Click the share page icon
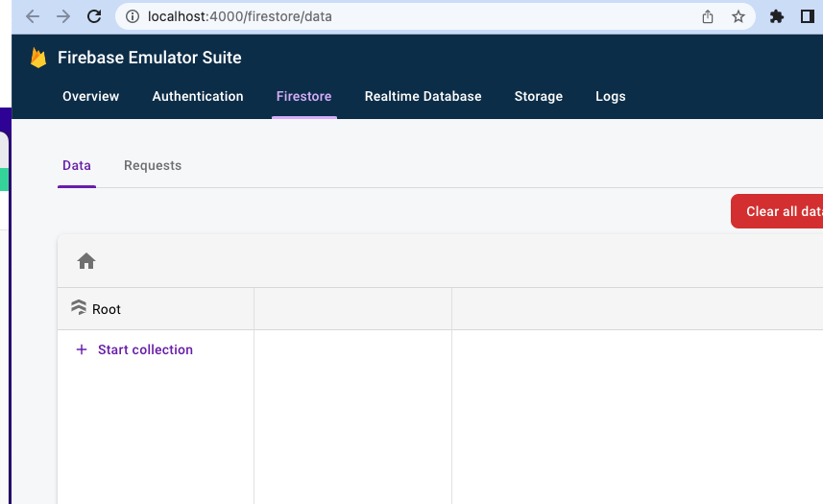This screenshot has width=823, height=504. (x=708, y=16)
